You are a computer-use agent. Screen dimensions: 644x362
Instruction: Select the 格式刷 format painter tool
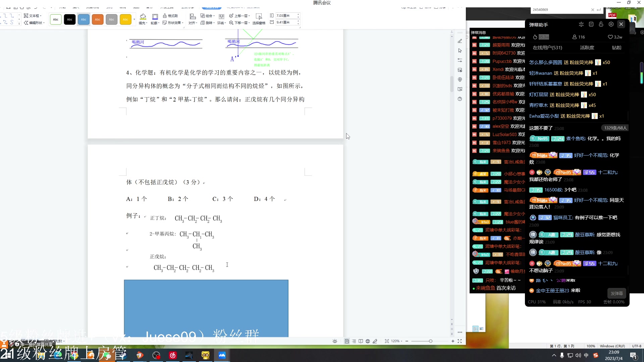[x=171, y=16]
